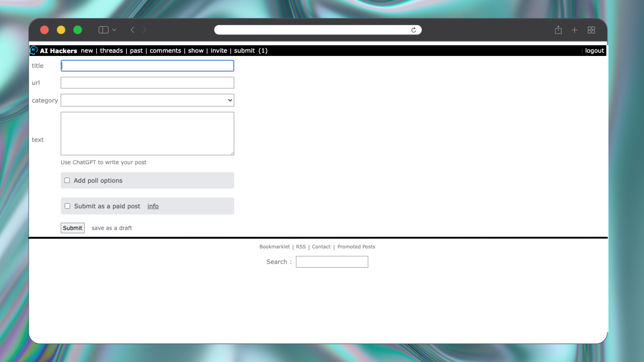Viewport: 644px width, 362px height.
Task: Select the submit nav link
Action: [x=245, y=51]
